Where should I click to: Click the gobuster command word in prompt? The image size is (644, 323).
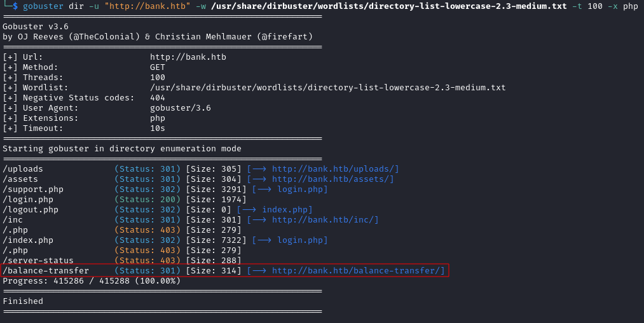tap(43, 6)
